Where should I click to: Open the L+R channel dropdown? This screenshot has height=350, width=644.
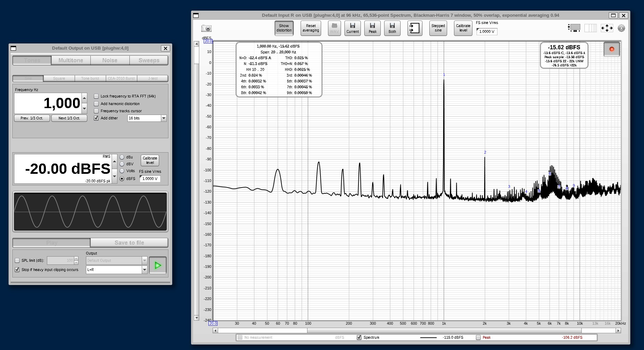pos(116,270)
